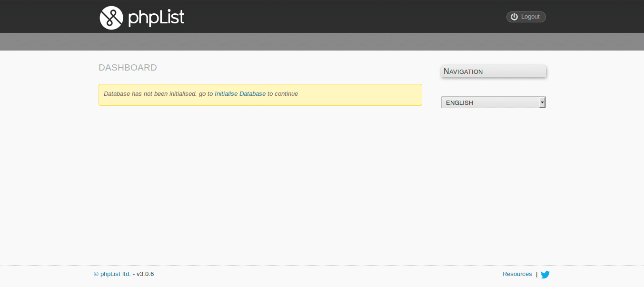The width and height of the screenshot is (644, 287).
Task: Open the Resources link in footer
Action: [517, 274]
